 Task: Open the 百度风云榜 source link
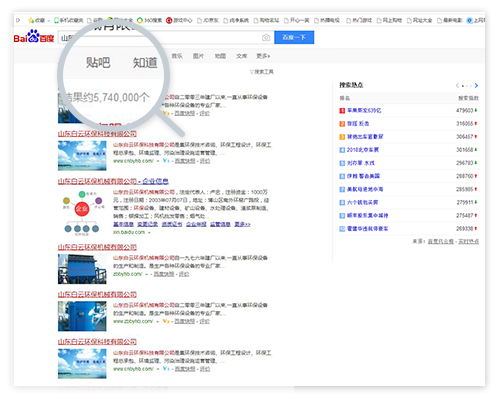441,241
